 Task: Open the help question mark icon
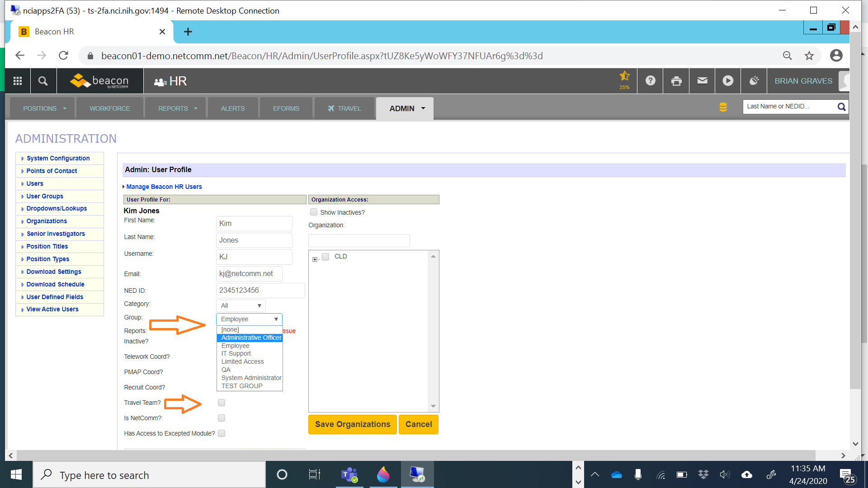pos(650,81)
